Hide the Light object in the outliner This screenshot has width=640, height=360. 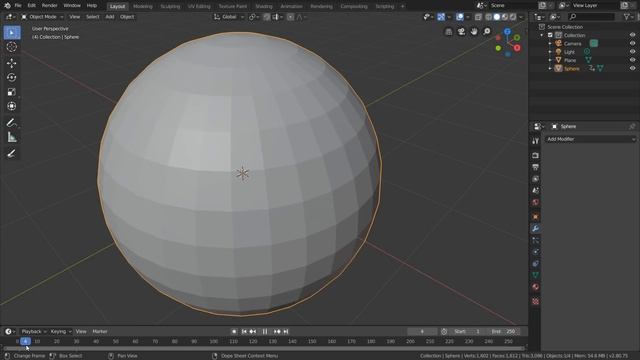tap(632, 52)
